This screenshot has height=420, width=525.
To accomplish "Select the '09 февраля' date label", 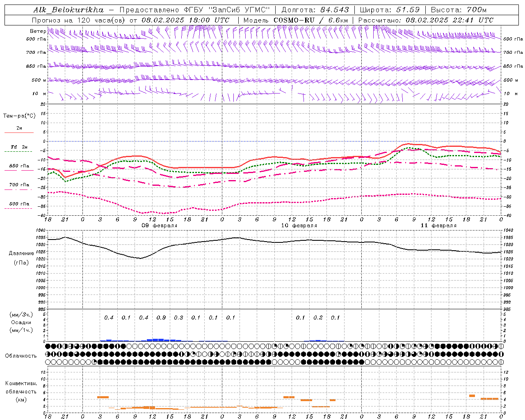I will 160,226.
